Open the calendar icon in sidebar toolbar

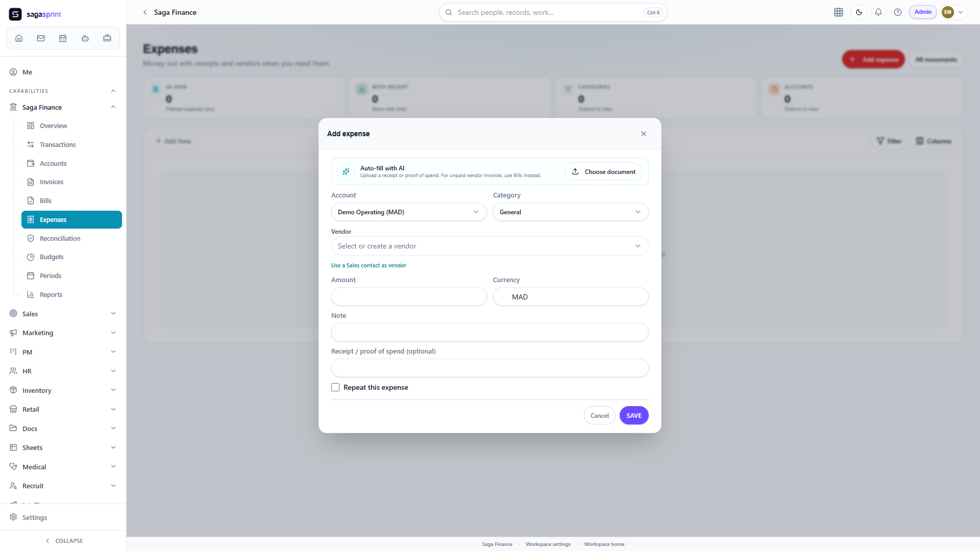63,38
